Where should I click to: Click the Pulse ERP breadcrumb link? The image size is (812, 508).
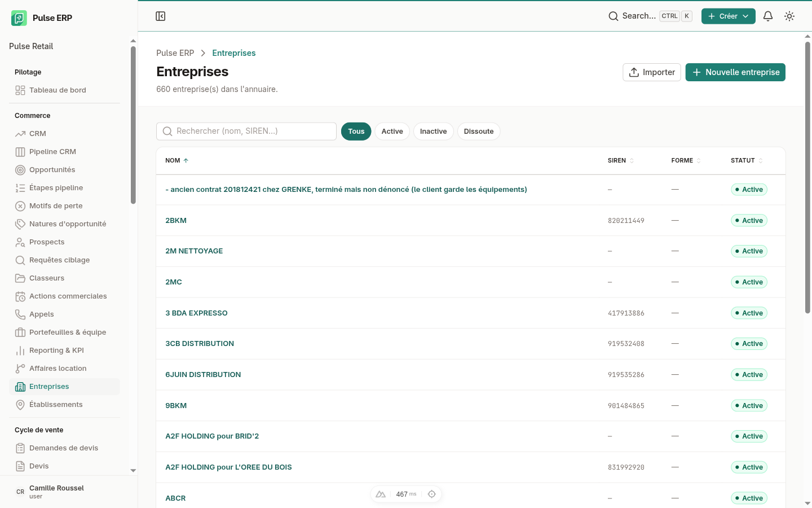tap(175, 53)
